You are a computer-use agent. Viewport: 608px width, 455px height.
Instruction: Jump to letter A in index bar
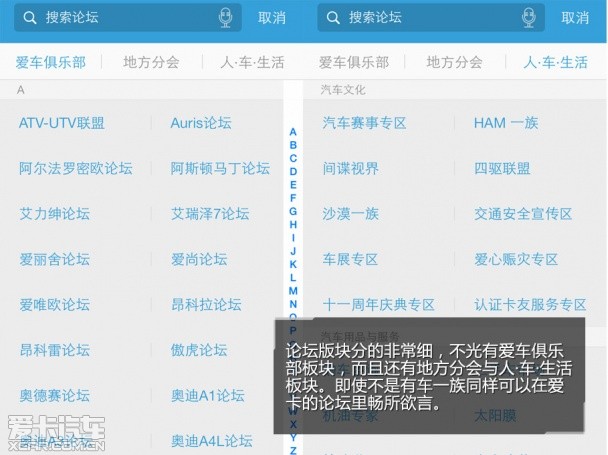(293, 132)
